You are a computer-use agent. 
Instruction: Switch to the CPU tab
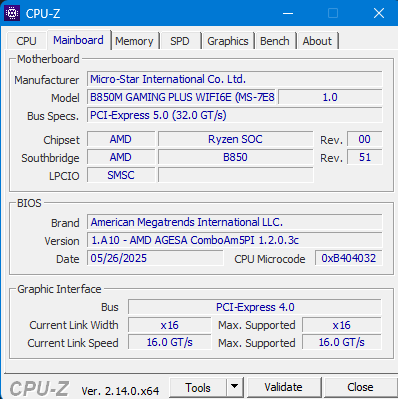[x=26, y=41]
